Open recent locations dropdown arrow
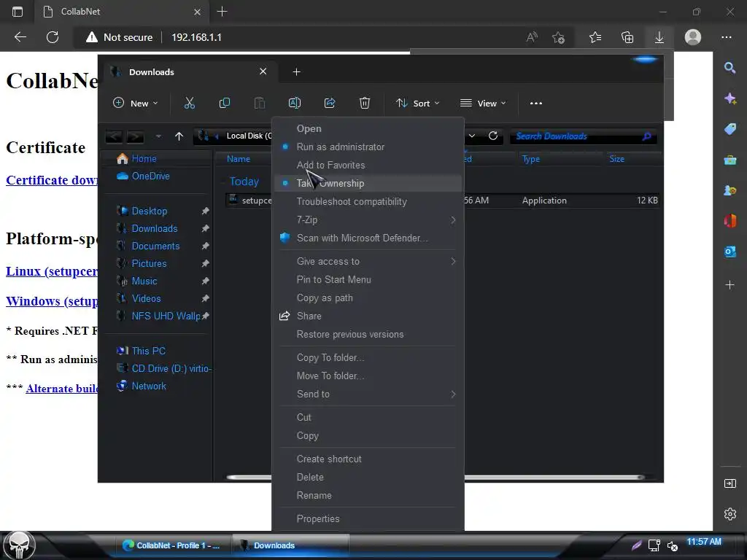The width and height of the screenshot is (747, 560). tap(158, 136)
